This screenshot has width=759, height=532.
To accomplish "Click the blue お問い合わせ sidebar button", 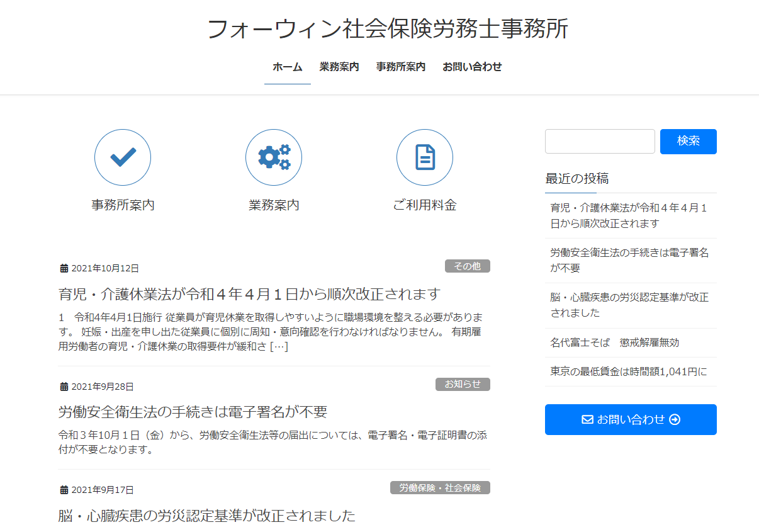I will tap(631, 419).
